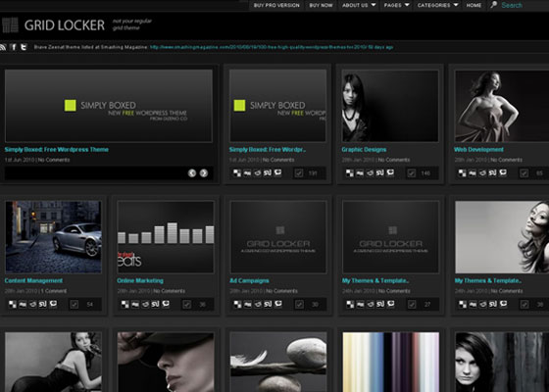
Task: Share Online Marketing post on Digg
Action: click(135, 304)
